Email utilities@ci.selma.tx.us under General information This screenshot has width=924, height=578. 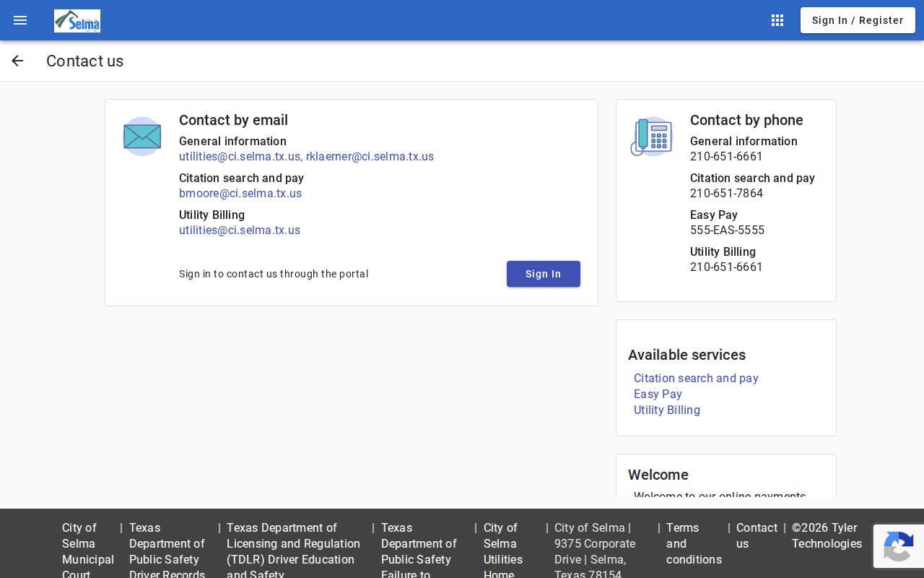pyautogui.click(x=240, y=157)
